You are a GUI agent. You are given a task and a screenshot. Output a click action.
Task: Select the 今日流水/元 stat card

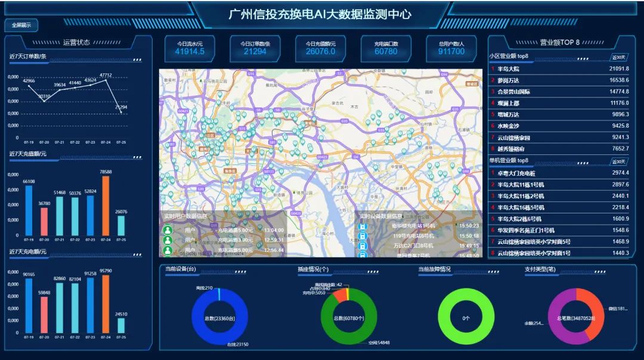click(190, 48)
